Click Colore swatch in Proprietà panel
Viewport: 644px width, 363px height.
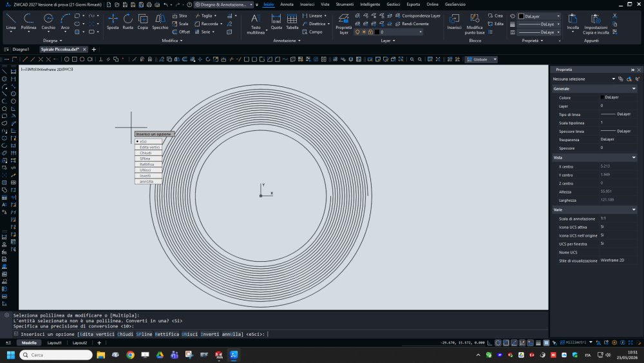coord(603,97)
